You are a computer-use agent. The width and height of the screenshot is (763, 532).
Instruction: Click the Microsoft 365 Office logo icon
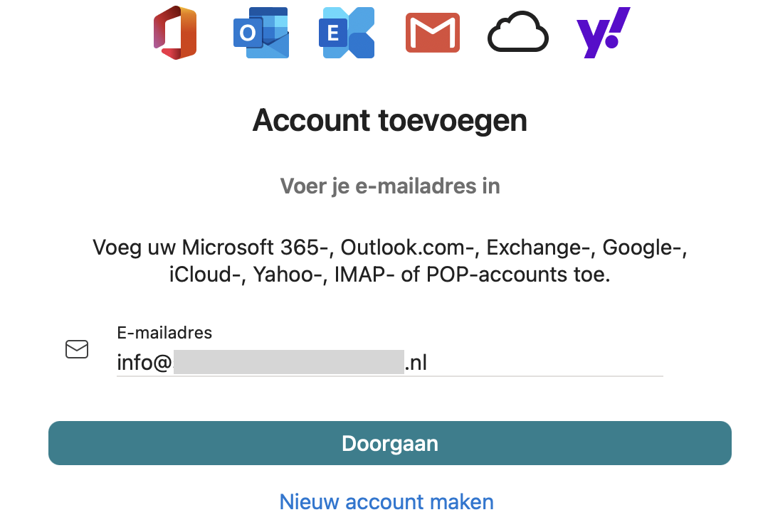[x=174, y=33]
